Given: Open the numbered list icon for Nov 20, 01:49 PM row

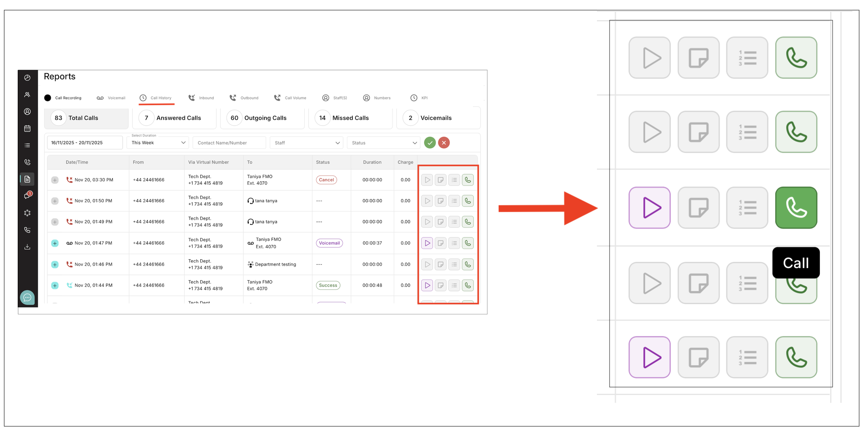Looking at the screenshot, I should (x=454, y=222).
